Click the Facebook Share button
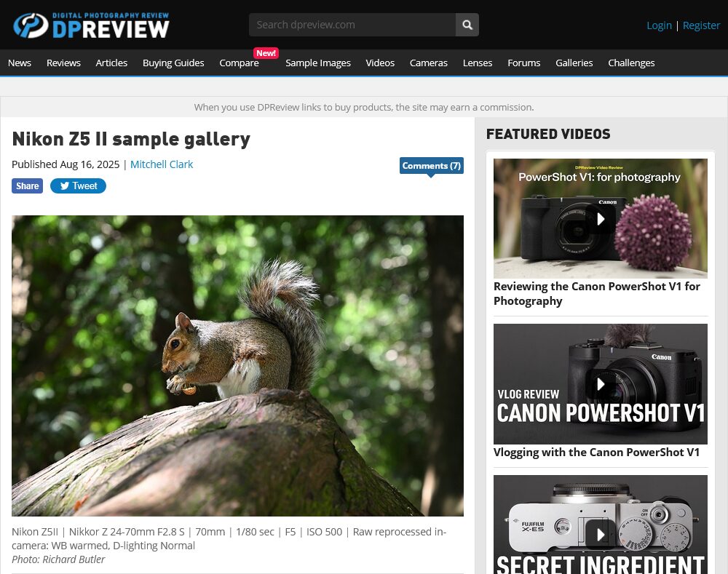The width and height of the screenshot is (728, 574). (x=28, y=186)
